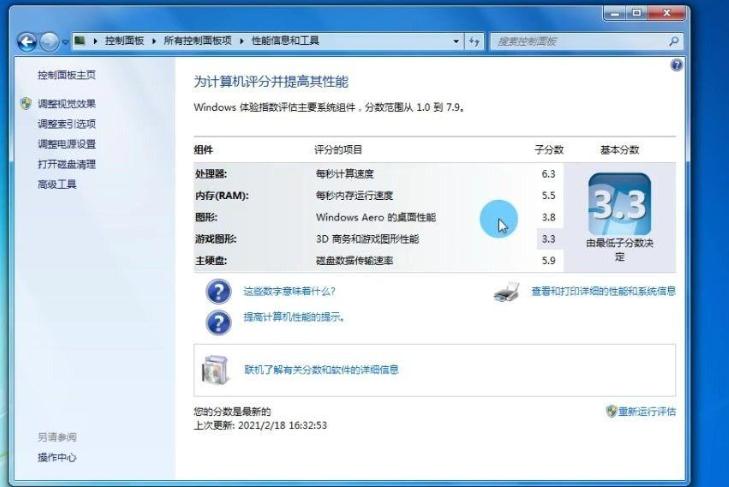Click the software box icon
The height and width of the screenshot is (487, 729).
pos(216,370)
